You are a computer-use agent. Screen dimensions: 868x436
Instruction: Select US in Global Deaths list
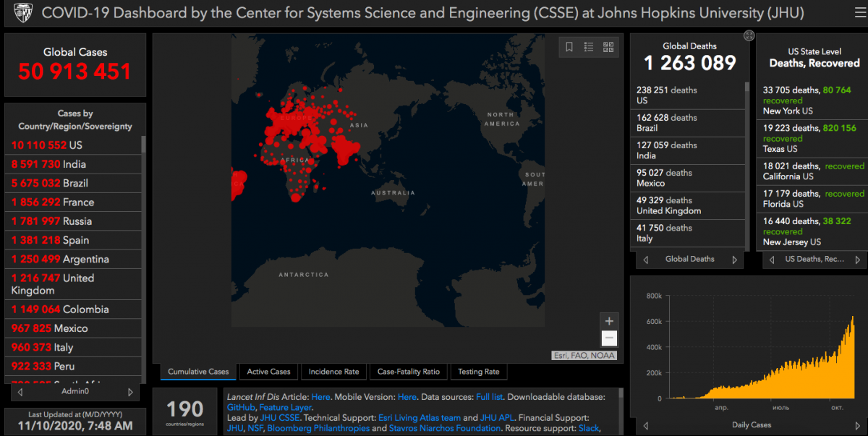coord(687,95)
